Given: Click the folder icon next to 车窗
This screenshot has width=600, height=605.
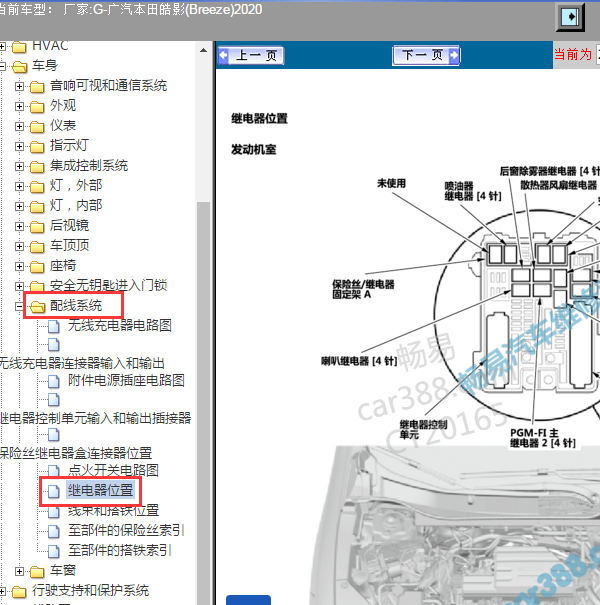Looking at the screenshot, I should (37, 571).
